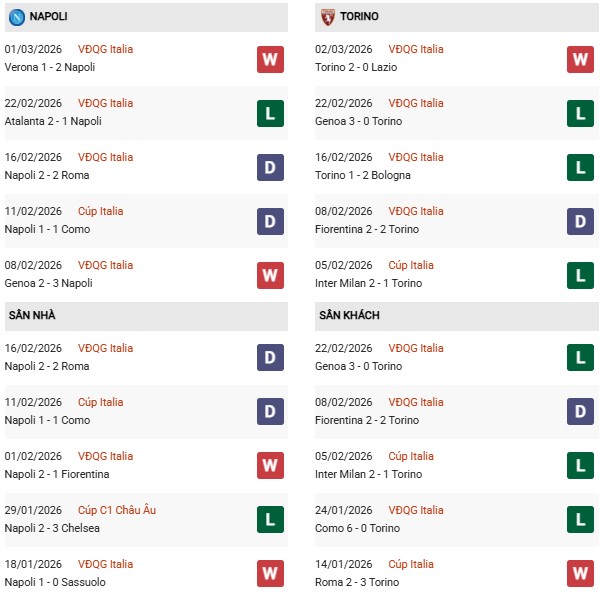
Task: Click L badge for Torino 1 - 2 Bologna
Action: (581, 167)
